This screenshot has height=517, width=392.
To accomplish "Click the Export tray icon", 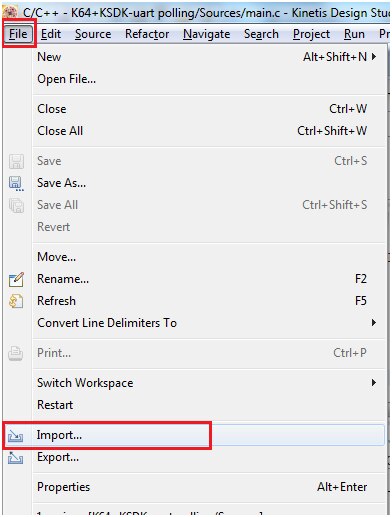I will click(16, 457).
